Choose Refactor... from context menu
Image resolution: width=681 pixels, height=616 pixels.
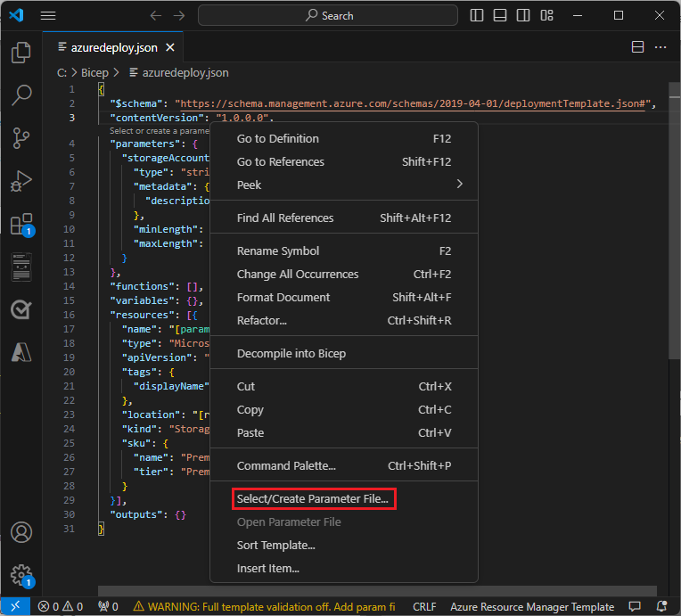pos(344,320)
